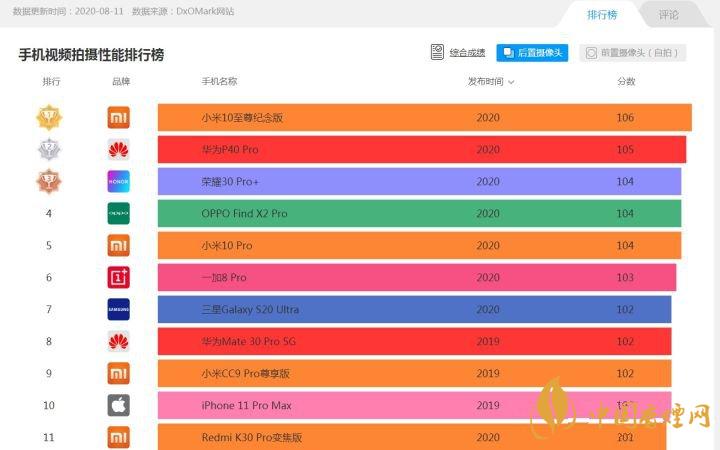
Task: Click the OnePlus logo beside 一加8 Pro
Action: (119, 277)
